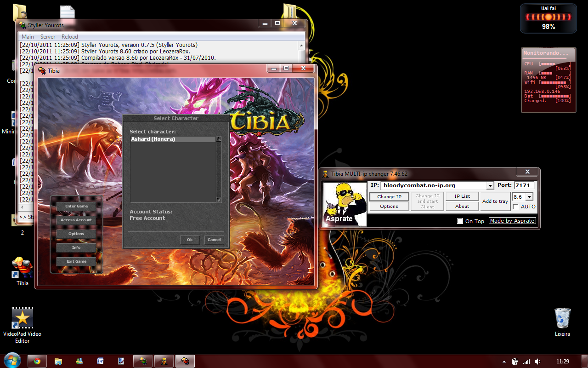Click character list scrollbar up arrow

coord(219,139)
